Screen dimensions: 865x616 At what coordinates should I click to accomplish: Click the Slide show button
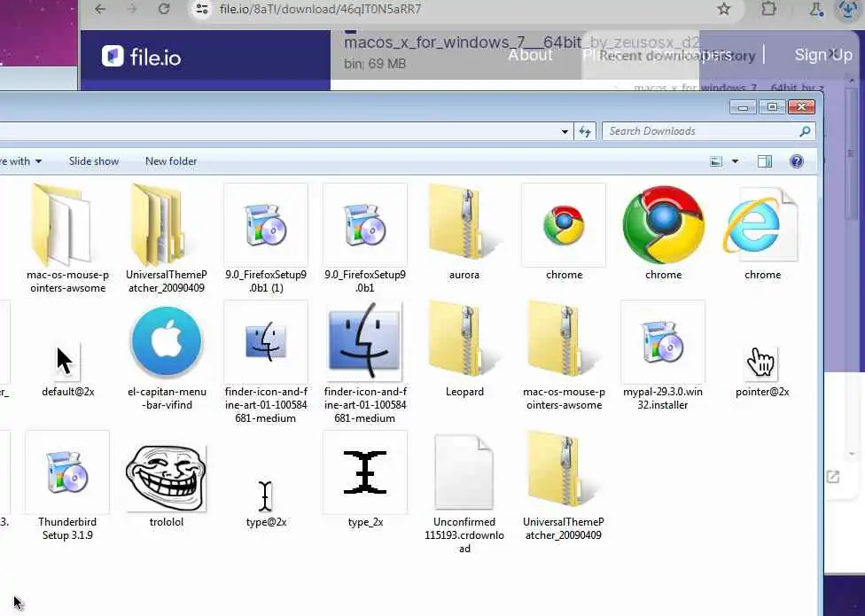point(94,161)
